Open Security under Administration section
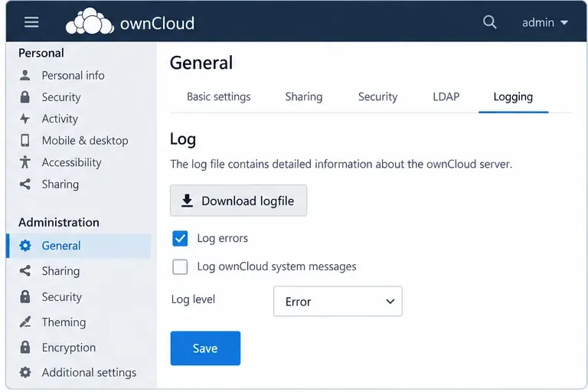The height and width of the screenshot is (392, 588). coord(62,297)
